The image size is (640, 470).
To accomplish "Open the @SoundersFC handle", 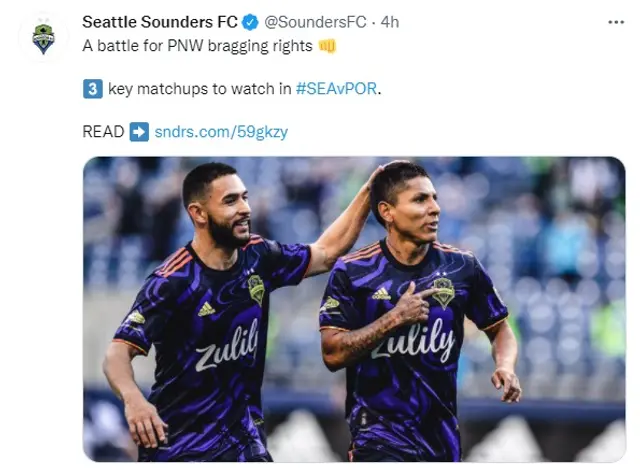I will point(315,22).
